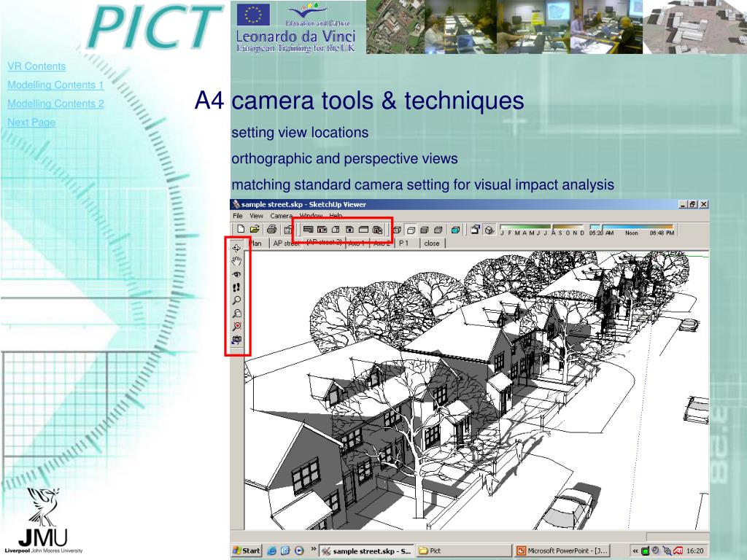Screen dimensions: 747x560
Task: Switch to the Right standard view icon
Action: click(336, 230)
